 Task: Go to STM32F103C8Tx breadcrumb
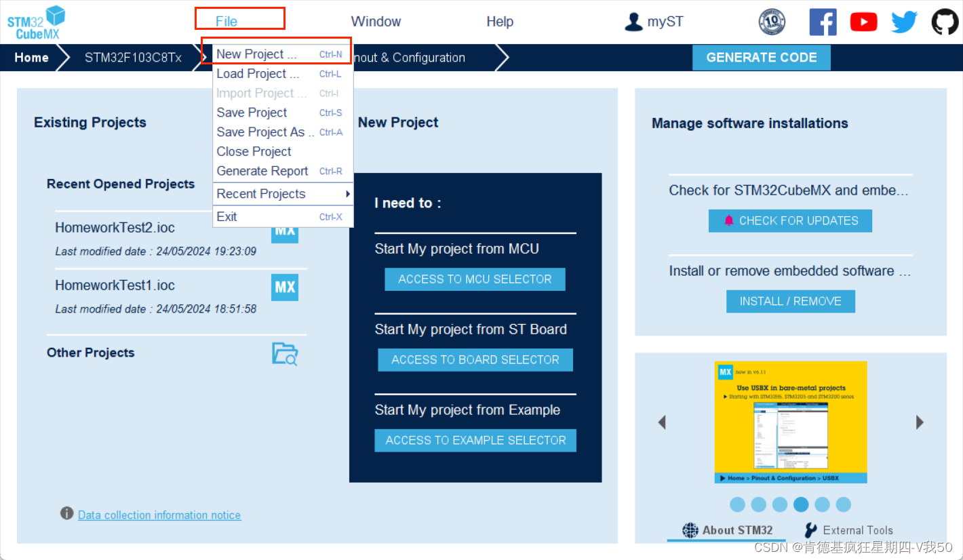[133, 58]
